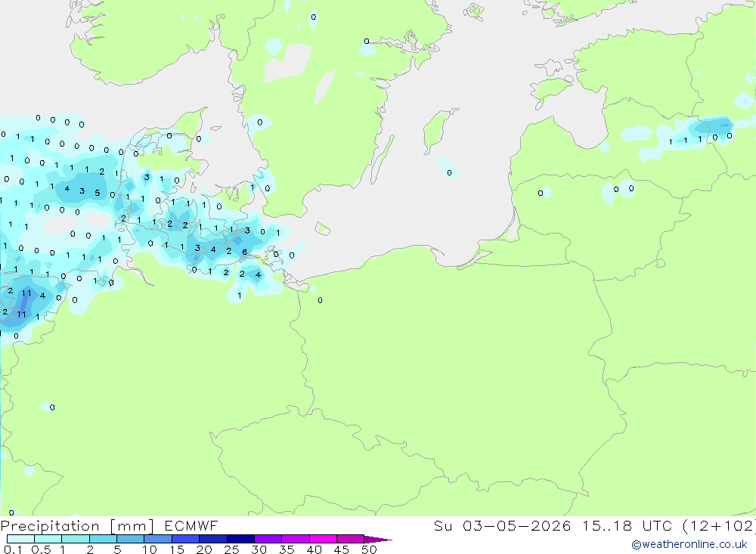Click the '0.5' legend scale label
This screenshot has height=554, width=756.
pyautogui.click(x=41, y=549)
